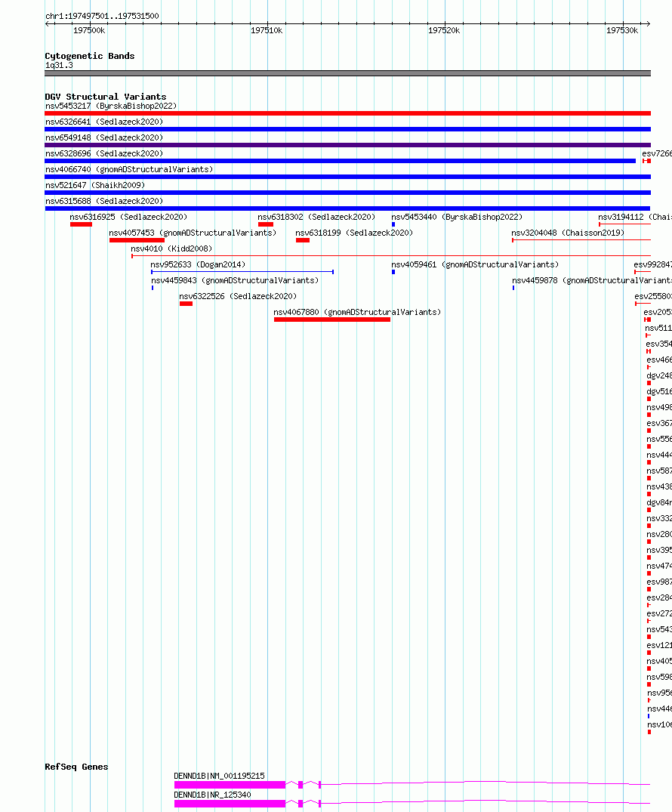Select nsv4057453 (gnomADStructuralVariants) label
Image resolution: width=672 pixels, height=812 pixels.
point(193,233)
